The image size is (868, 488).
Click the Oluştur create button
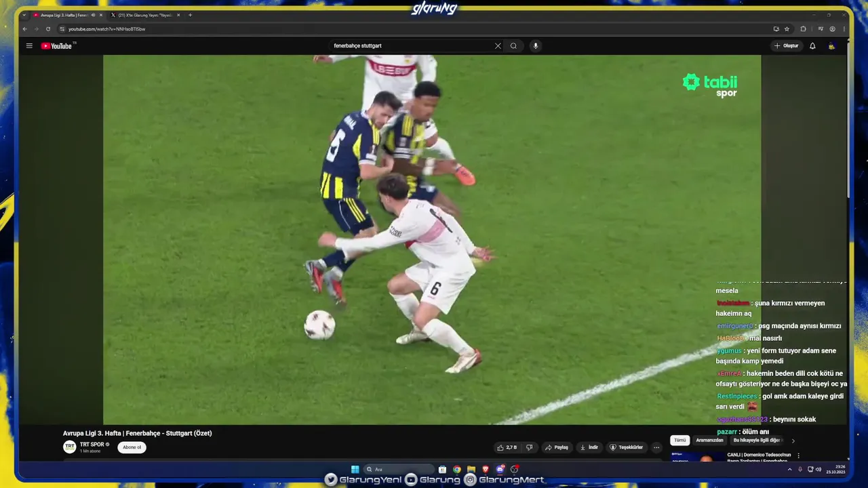click(787, 46)
